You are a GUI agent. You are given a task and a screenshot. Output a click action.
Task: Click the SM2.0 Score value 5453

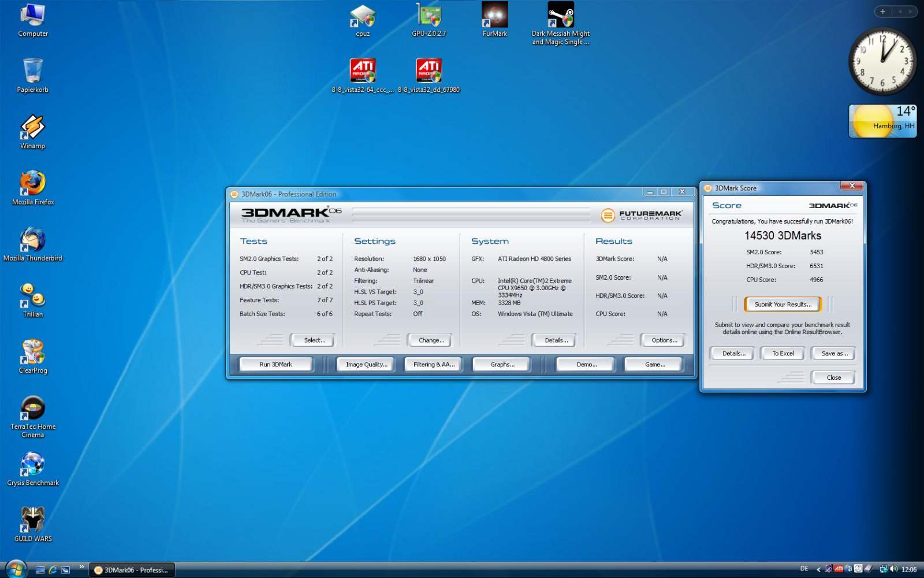click(816, 252)
